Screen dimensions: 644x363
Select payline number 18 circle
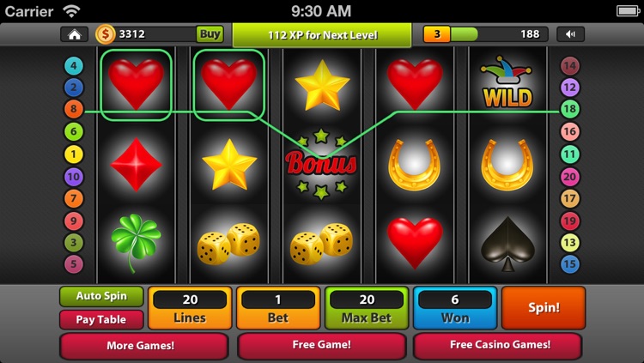coord(569,109)
